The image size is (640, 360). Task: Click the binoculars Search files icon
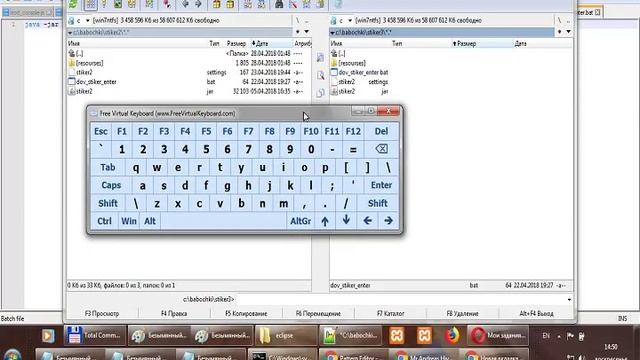tap(279, 4)
